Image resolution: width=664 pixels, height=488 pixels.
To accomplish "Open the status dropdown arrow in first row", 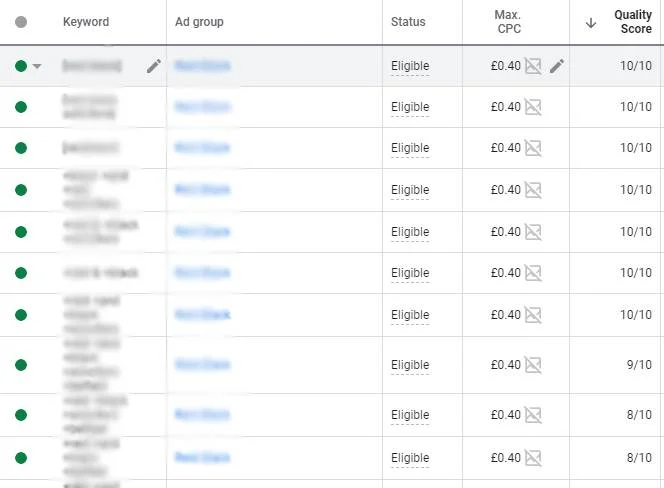I will coord(38,66).
